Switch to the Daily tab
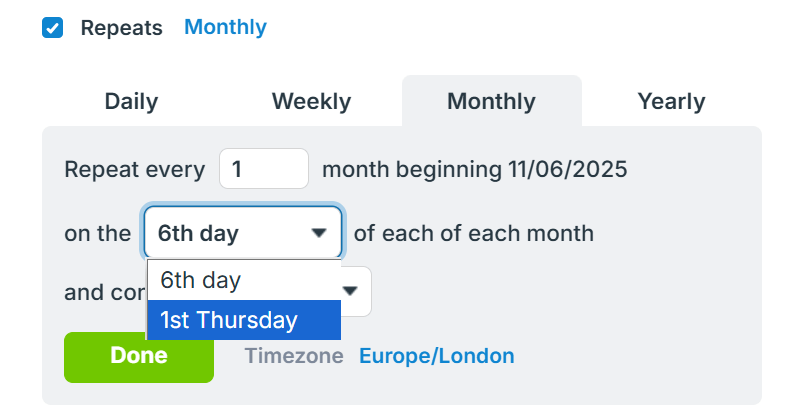 (x=131, y=101)
